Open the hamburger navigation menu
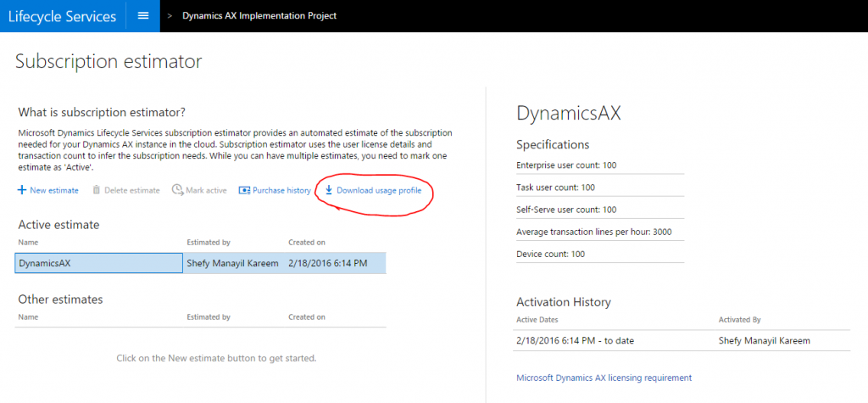The image size is (868, 403). [142, 15]
